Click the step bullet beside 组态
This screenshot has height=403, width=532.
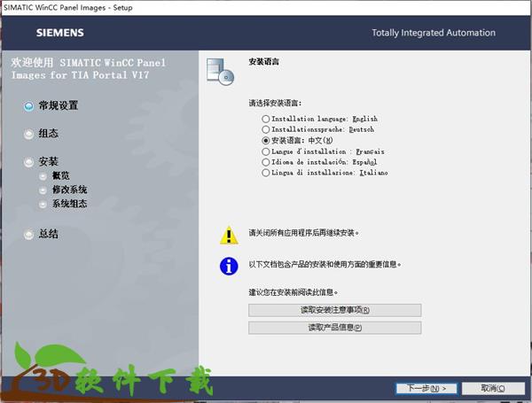(29, 135)
